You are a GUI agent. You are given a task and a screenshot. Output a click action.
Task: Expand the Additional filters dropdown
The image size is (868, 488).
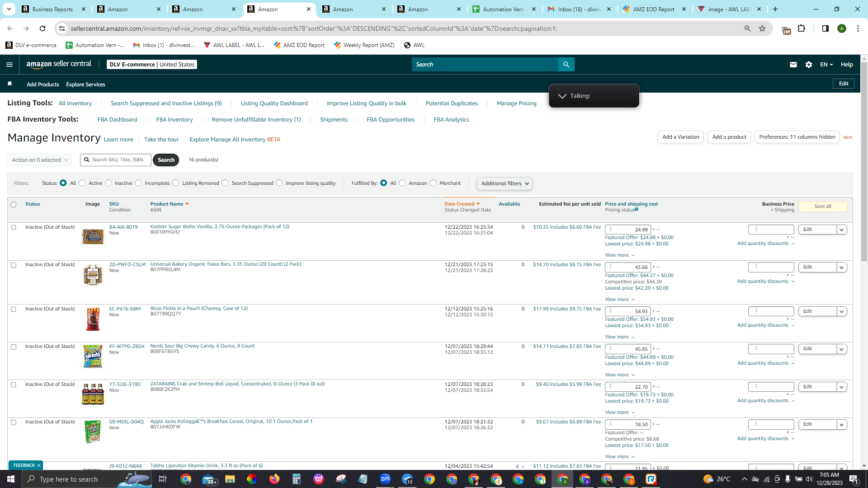coord(505,183)
